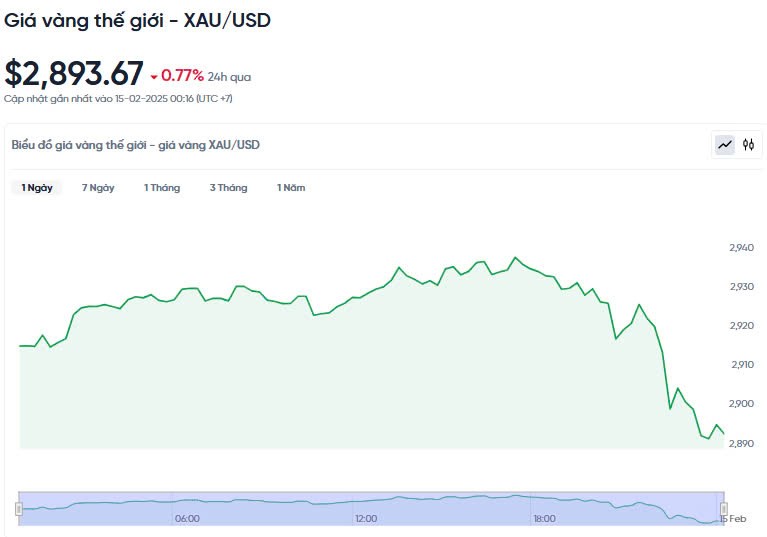Click the last update timestamp text

pos(118,98)
